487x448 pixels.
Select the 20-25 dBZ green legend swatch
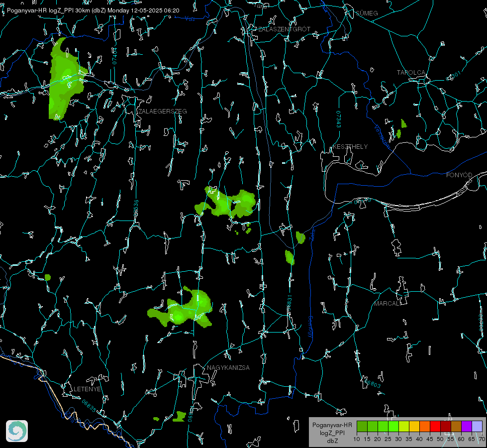[x=383, y=427]
